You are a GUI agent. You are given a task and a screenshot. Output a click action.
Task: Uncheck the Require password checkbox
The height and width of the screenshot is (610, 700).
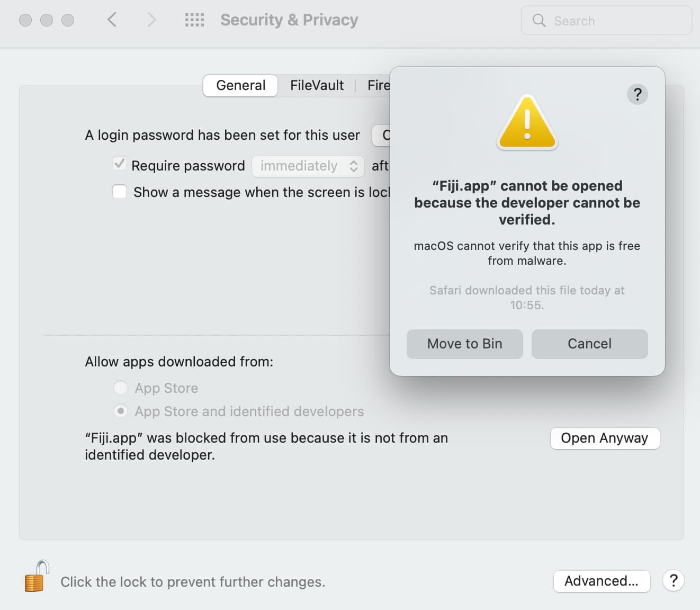pyautogui.click(x=120, y=164)
